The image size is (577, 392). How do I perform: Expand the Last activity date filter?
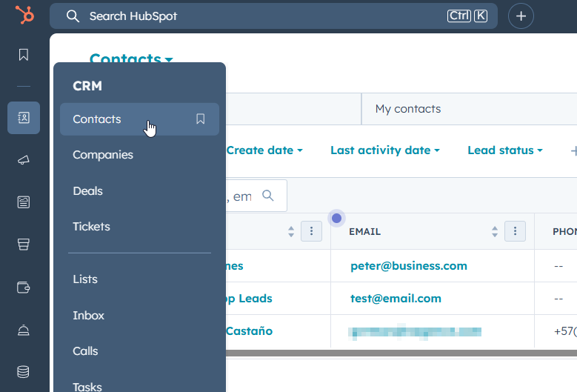385,150
